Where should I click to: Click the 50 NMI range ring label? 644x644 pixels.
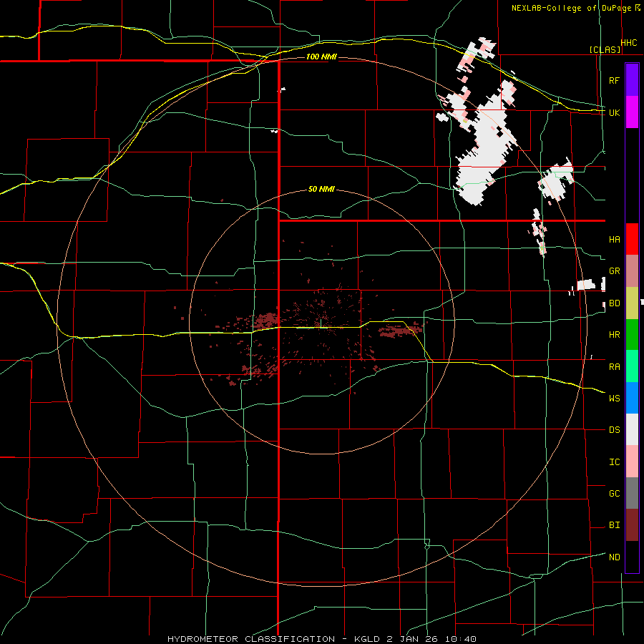321,189
